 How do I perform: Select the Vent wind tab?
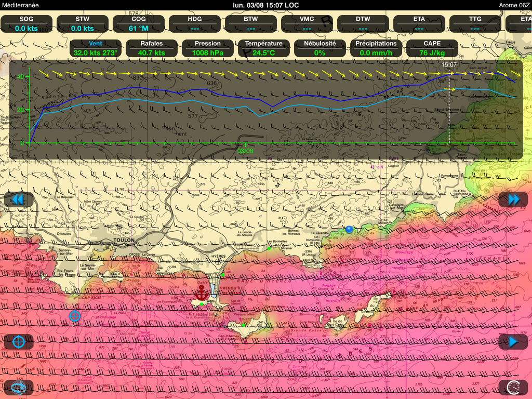pyautogui.click(x=96, y=48)
